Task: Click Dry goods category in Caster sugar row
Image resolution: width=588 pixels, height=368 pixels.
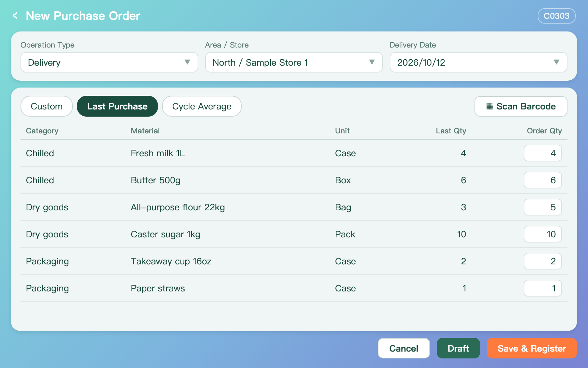Action: coord(47,235)
